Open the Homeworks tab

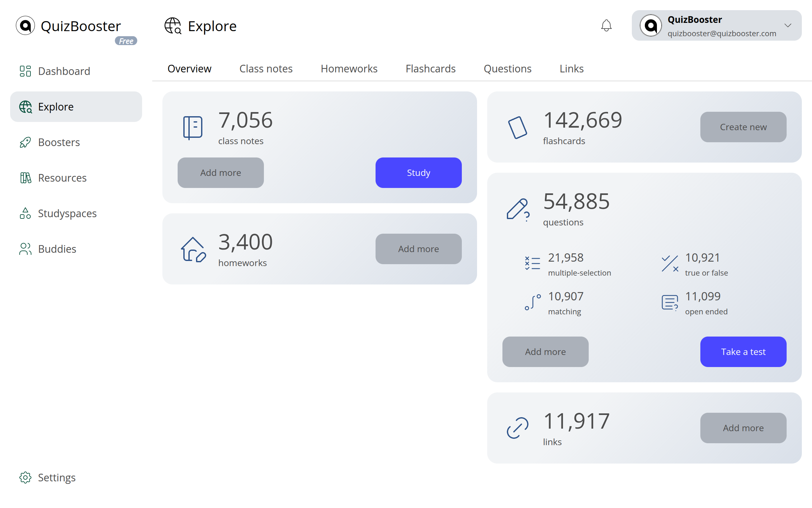349,69
